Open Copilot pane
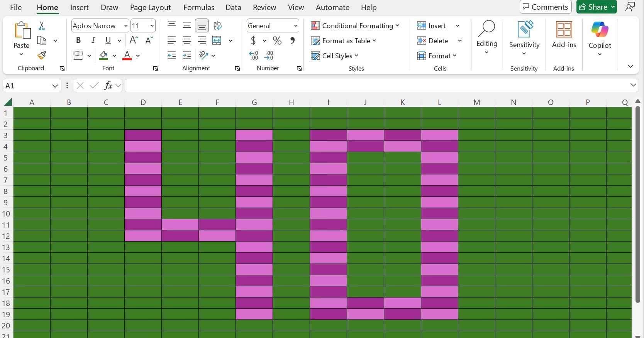 pos(600,39)
